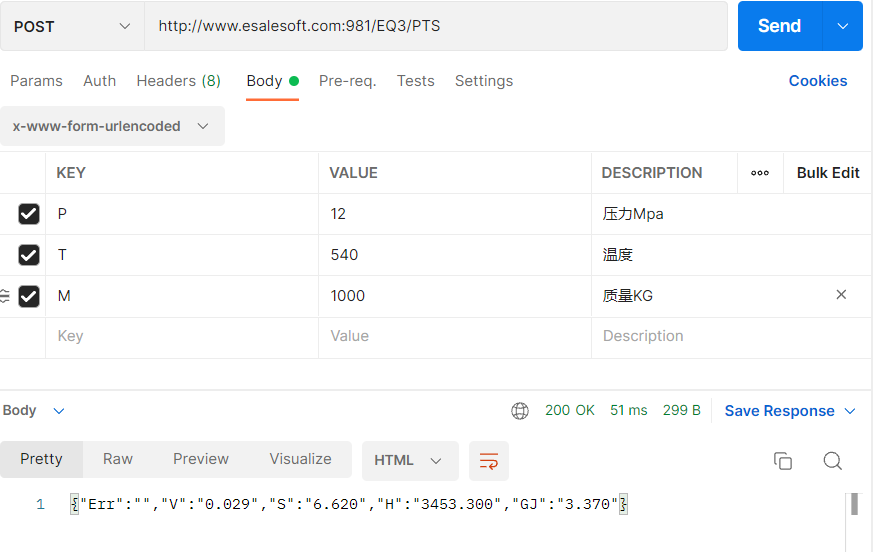Click the request URL field
This screenshot has width=873, height=552.
pyautogui.click(x=436, y=27)
